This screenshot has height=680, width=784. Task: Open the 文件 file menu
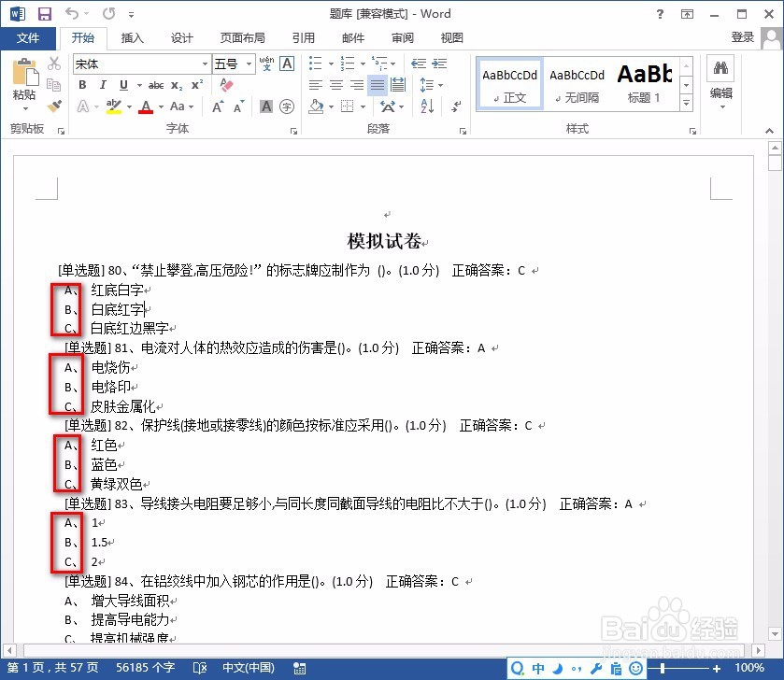click(28, 38)
